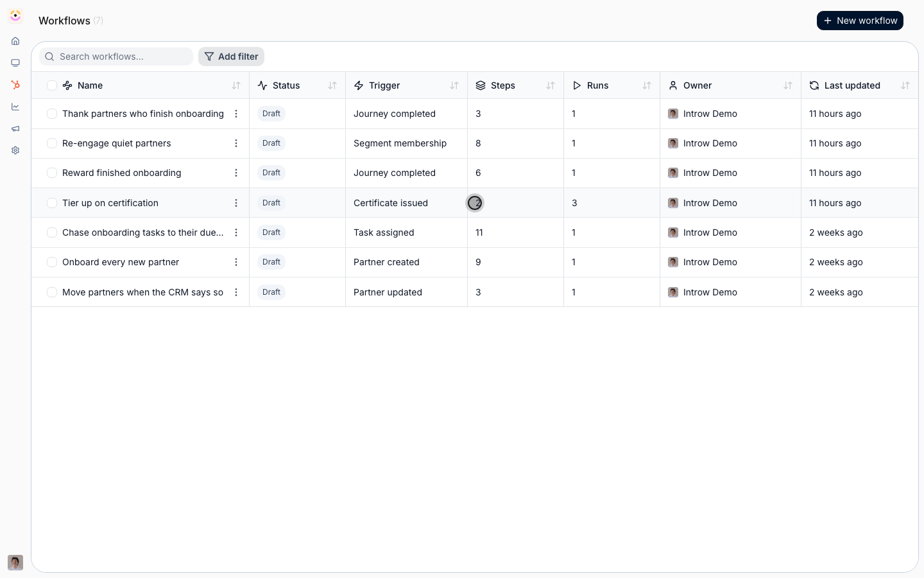The image size is (924, 578).
Task: Click the monitor icon in sidebar
Action: 15,63
